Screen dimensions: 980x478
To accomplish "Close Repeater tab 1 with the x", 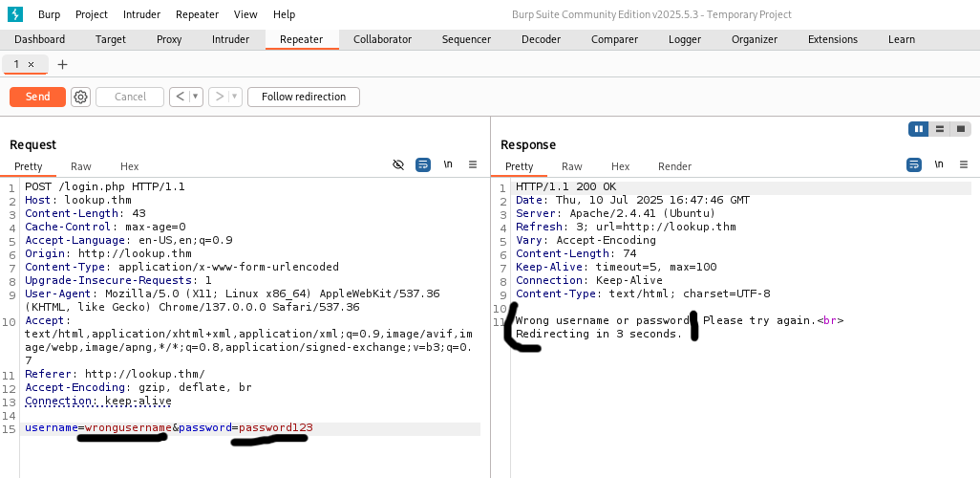I will pyautogui.click(x=31, y=64).
